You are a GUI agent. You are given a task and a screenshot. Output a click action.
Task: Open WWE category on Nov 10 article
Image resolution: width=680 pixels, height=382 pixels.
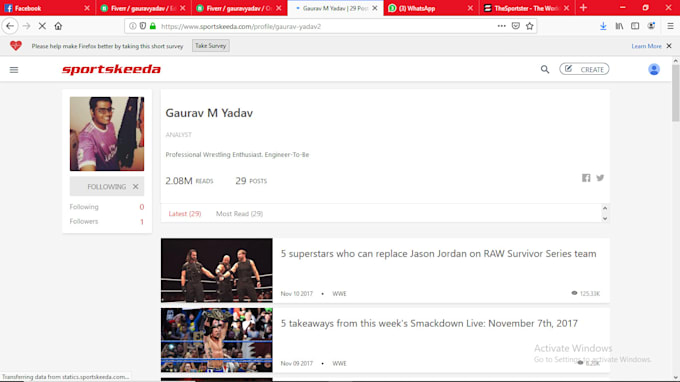[x=339, y=294]
